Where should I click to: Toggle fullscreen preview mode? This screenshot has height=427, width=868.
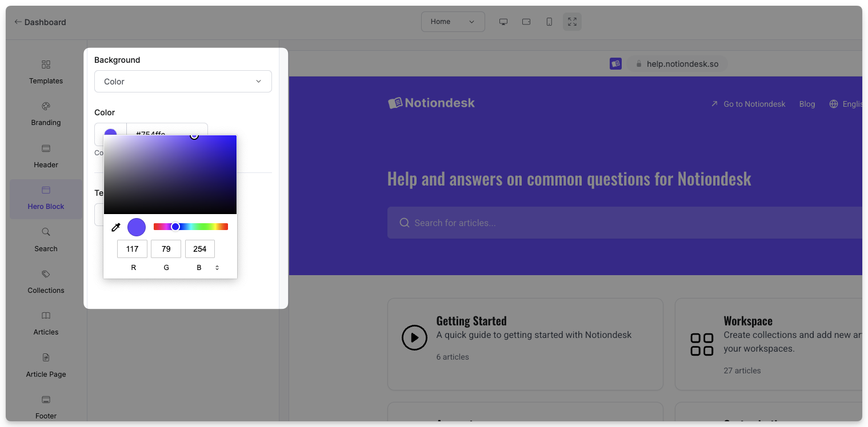(x=572, y=22)
